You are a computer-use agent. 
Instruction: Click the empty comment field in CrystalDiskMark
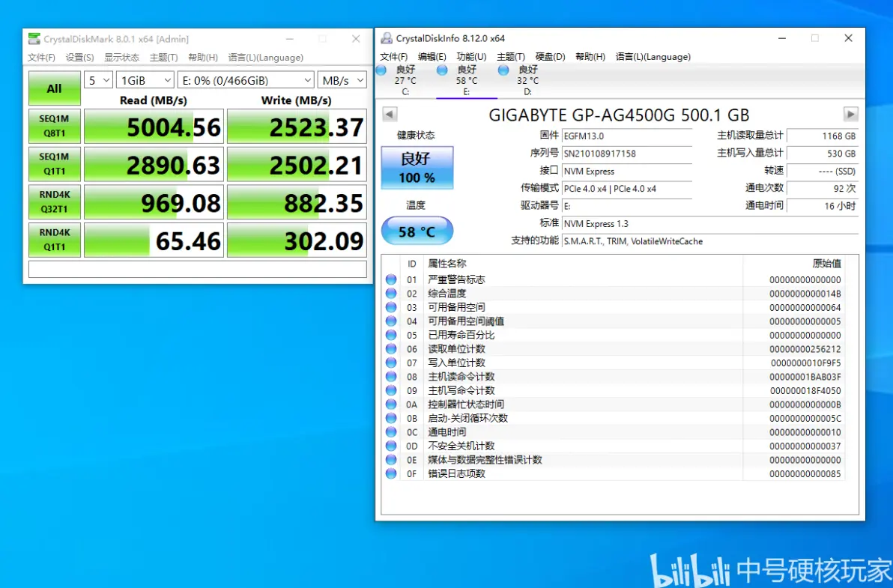(198, 269)
